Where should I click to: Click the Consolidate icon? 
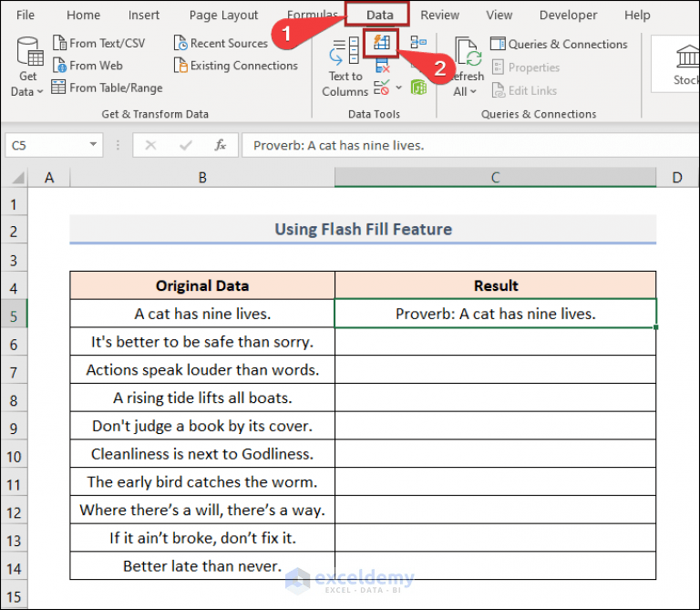(x=418, y=43)
